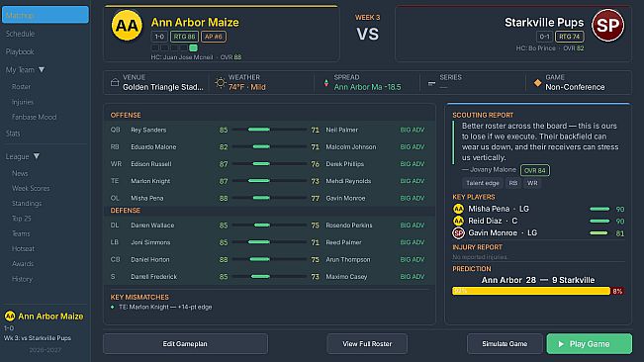Click the AA badge next to Misha Pena
644x362 pixels.
(x=458, y=209)
